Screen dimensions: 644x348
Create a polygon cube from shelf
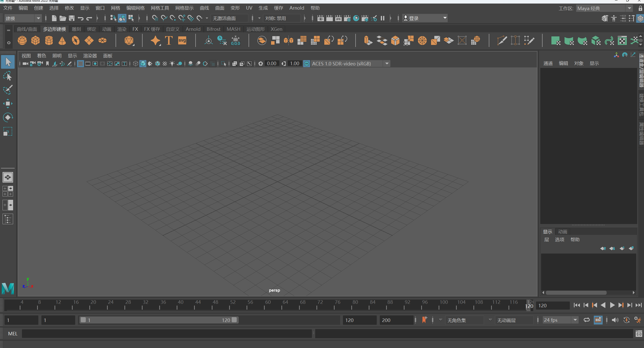pyautogui.click(x=35, y=40)
